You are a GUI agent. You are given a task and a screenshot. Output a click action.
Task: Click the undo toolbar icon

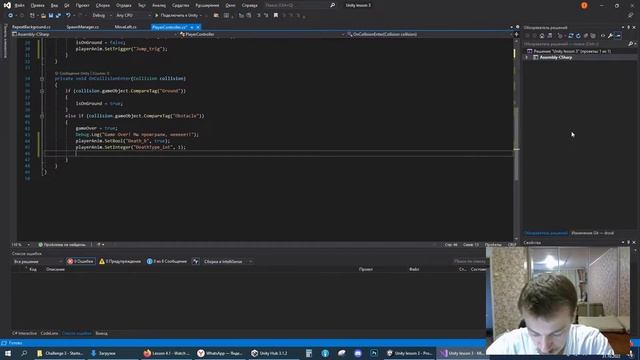pyautogui.click(x=68, y=16)
